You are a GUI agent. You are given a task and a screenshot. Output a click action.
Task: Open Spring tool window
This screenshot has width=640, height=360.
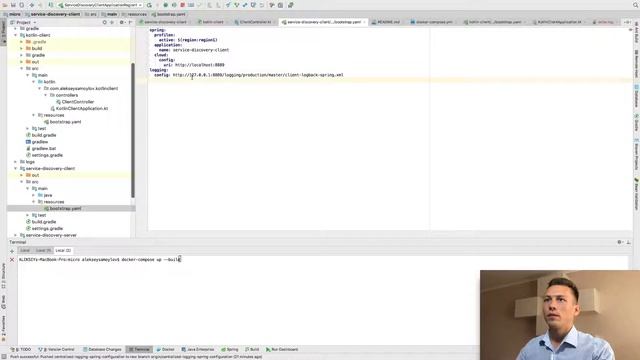pos(229,349)
